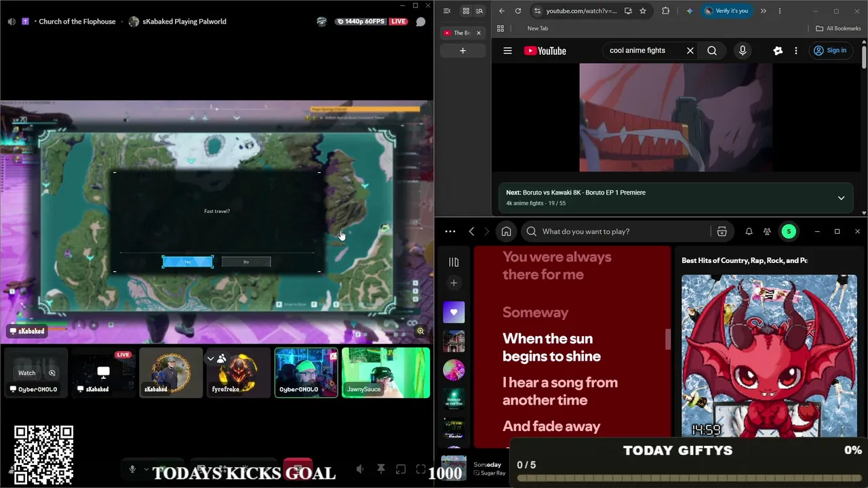The height and width of the screenshot is (488, 868).
Task: Click the Chrome address bar URL
Action: 581,11
